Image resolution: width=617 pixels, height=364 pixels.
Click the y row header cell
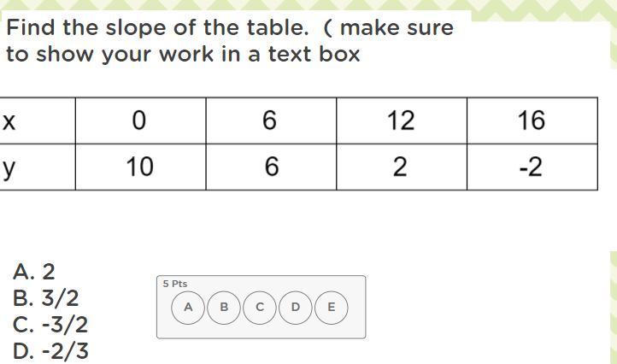click(38, 167)
